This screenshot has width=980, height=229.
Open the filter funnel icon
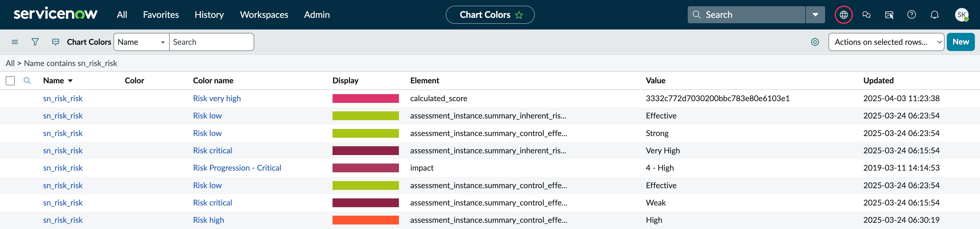[35, 42]
